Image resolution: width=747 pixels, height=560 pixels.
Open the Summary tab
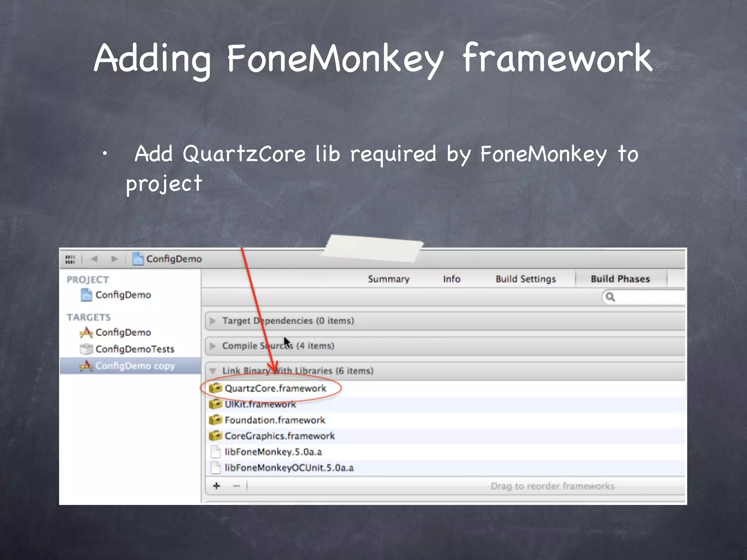[x=388, y=279]
